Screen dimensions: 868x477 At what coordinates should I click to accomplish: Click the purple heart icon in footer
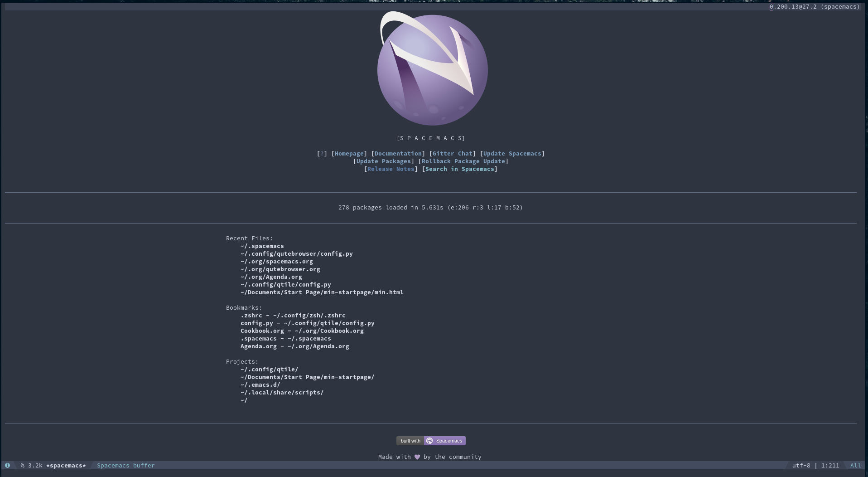417,457
